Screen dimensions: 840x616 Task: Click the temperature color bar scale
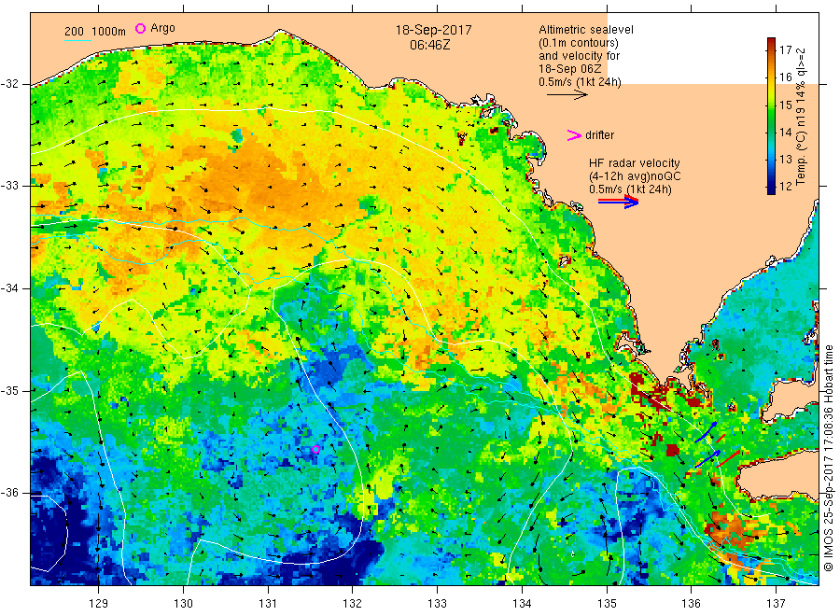click(771, 116)
